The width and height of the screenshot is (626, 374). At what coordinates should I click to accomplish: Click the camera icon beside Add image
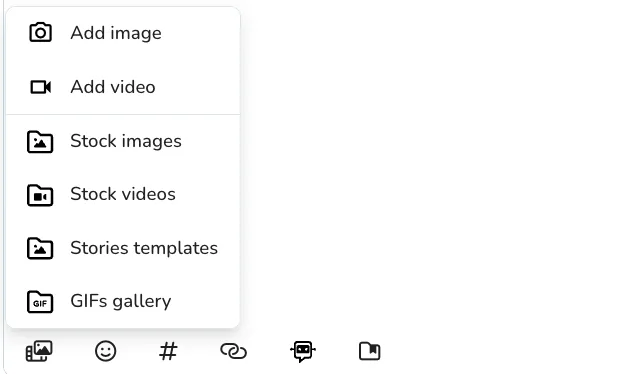(40, 32)
